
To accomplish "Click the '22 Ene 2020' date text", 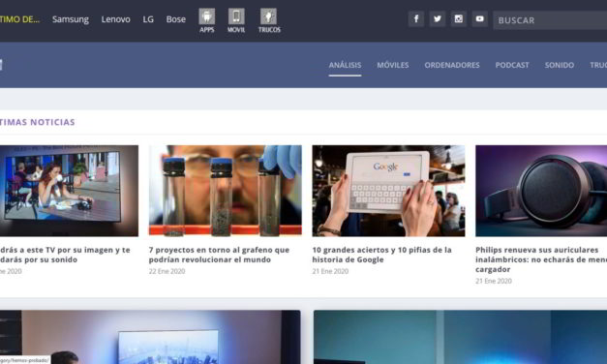I will coord(167,271).
